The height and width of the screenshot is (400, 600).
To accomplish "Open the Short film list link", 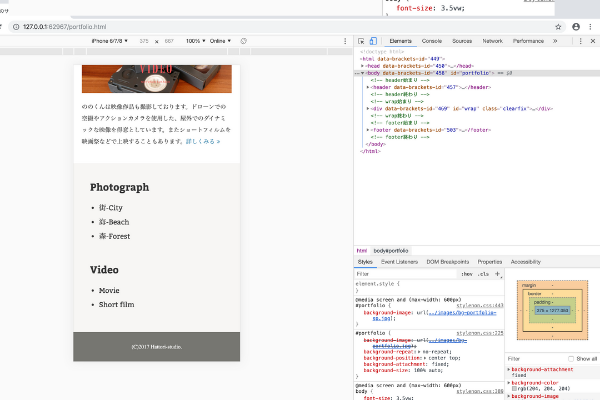I will point(116,305).
